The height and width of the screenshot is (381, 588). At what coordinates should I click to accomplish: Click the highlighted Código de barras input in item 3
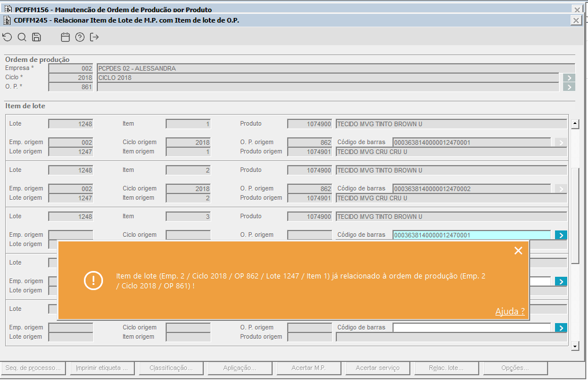tap(472, 235)
